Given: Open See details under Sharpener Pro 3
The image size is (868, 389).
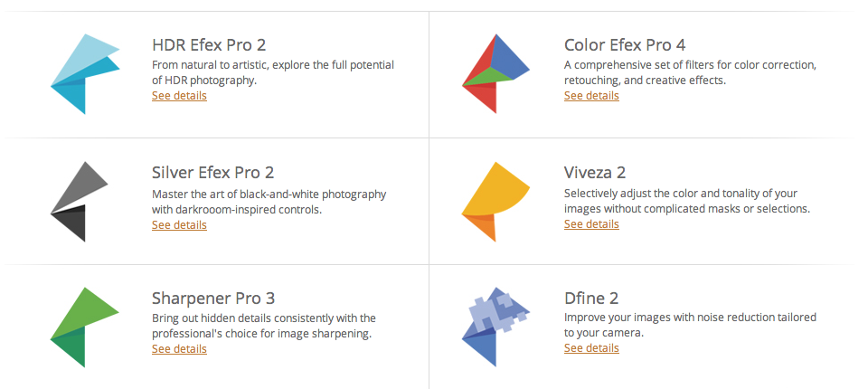Looking at the screenshot, I should click(179, 348).
